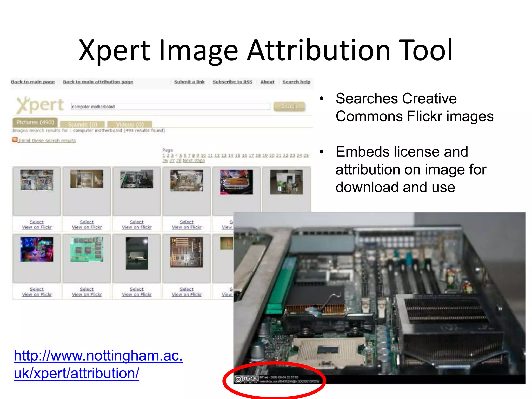Image resolution: width=532 pixels, height=399 pixels.
Task: Click the green circuit board thumbnail
Action: pyautogui.click(x=87, y=249)
